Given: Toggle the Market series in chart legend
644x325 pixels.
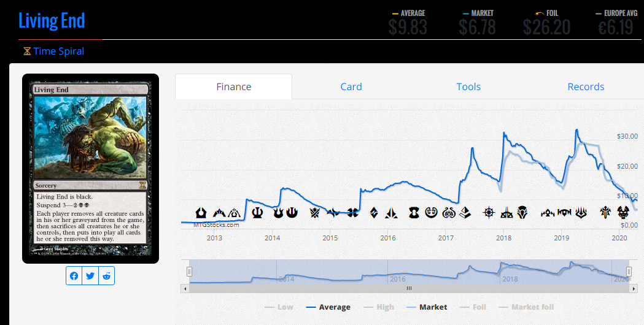Looking at the screenshot, I should tap(427, 307).
